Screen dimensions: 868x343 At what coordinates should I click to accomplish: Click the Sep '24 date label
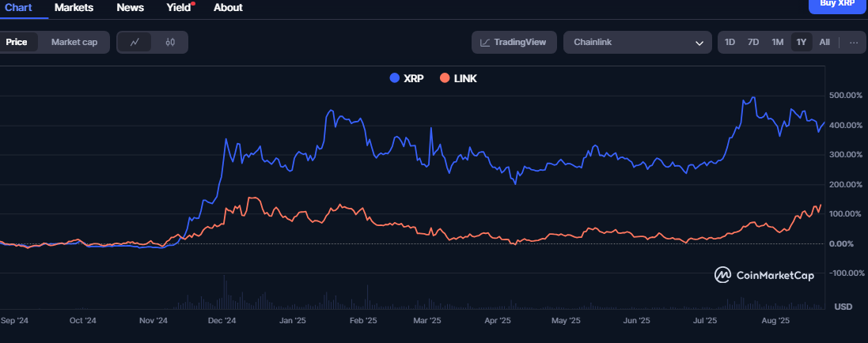[13, 320]
